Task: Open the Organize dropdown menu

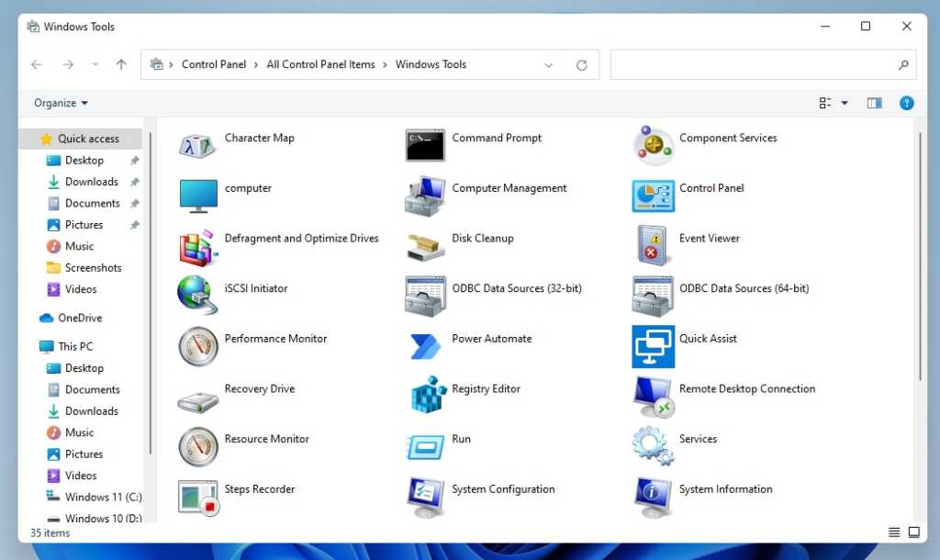Action: click(61, 103)
